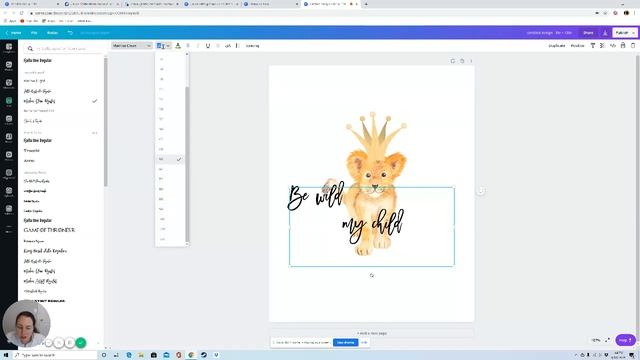
Task: Open the Position options
Action: [577, 46]
